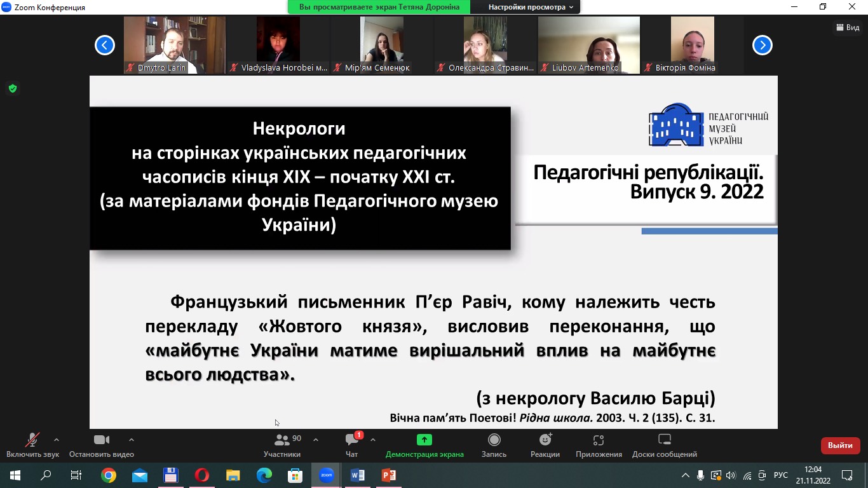
Task: Unmute microphone with Включить звук
Action: click(32, 440)
